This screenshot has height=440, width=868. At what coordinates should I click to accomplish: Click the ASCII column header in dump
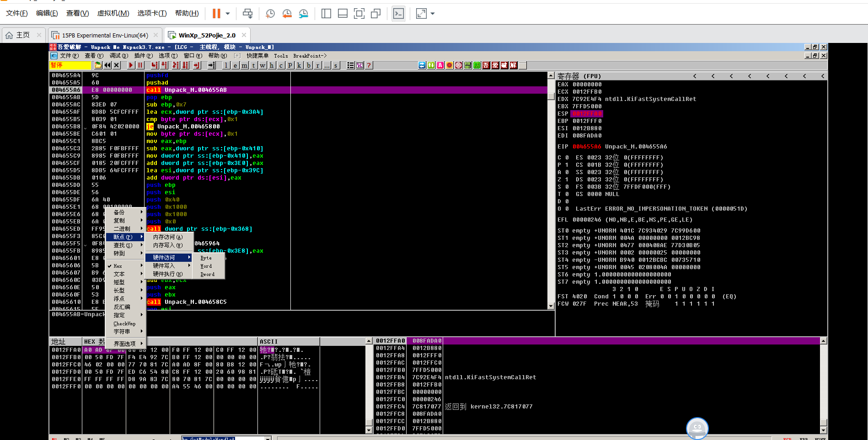click(x=289, y=341)
